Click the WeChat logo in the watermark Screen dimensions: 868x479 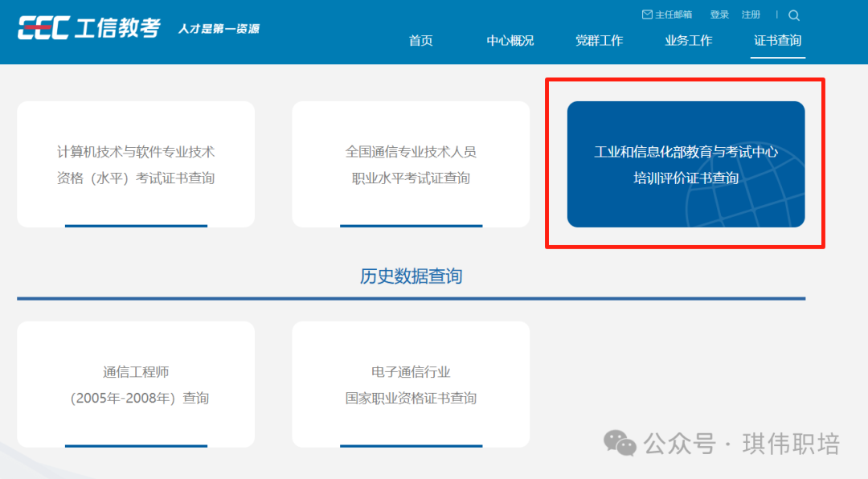coord(620,444)
